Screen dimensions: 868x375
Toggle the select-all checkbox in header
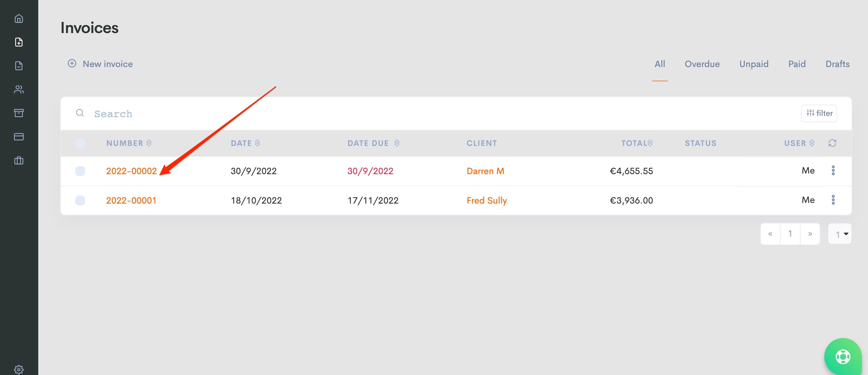tap(80, 144)
